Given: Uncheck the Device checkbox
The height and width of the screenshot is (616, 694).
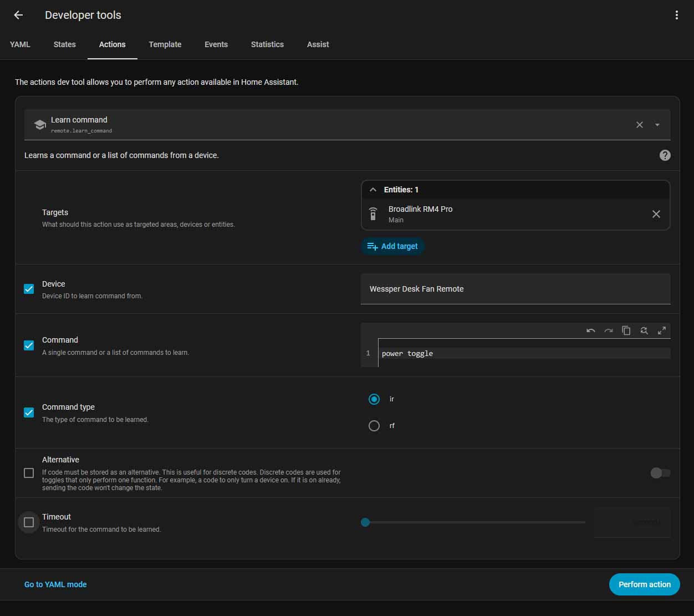Looking at the screenshot, I should click(29, 289).
